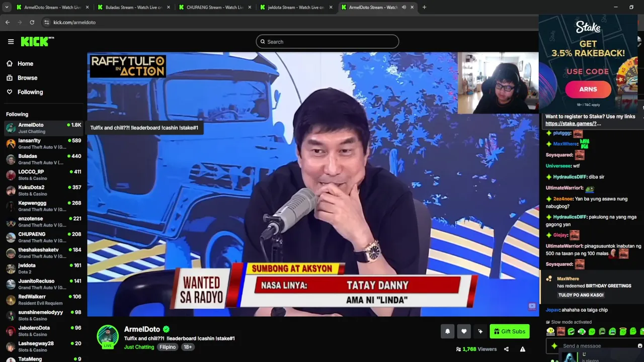Open the hamburger sidebar menu
644x362 pixels.
click(x=11, y=42)
